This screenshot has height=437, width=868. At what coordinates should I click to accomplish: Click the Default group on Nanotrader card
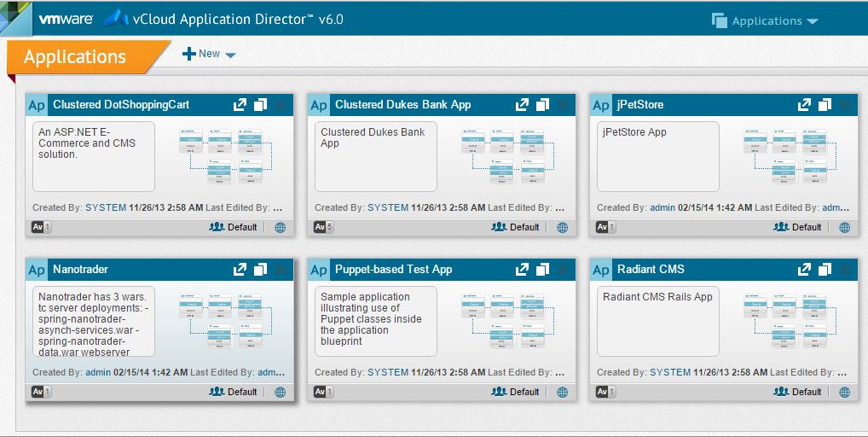click(x=233, y=392)
